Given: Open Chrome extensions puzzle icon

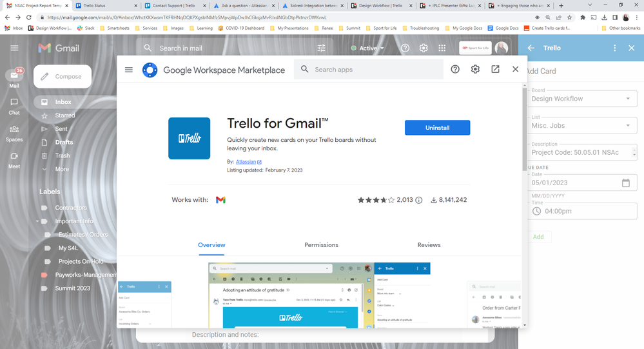Looking at the screenshot, I should click(x=583, y=17).
